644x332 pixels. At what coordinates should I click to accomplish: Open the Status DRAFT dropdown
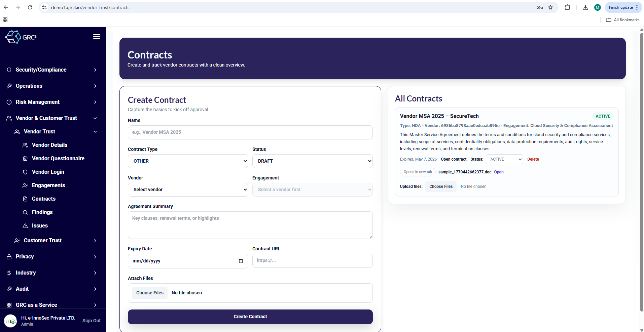[312, 161]
